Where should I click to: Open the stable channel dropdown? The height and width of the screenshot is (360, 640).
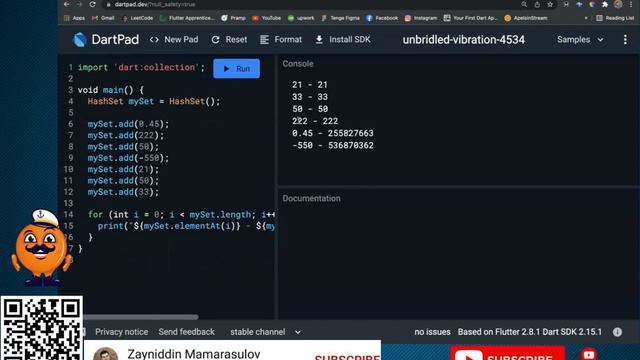click(x=265, y=332)
